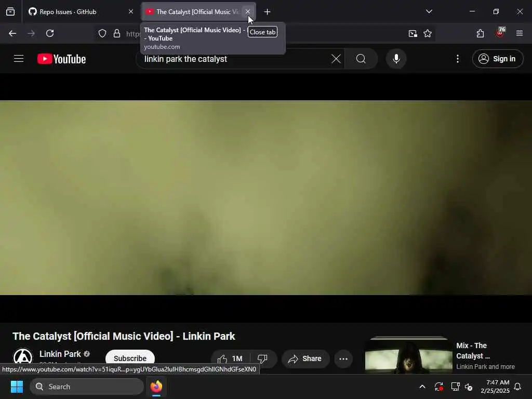The width and height of the screenshot is (532, 399).
Task: Open the Linkin Park channel name link
Action: tap(60, 354)
